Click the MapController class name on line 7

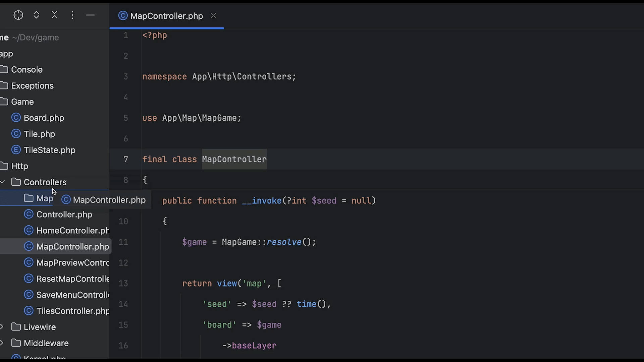pos(234,159)
